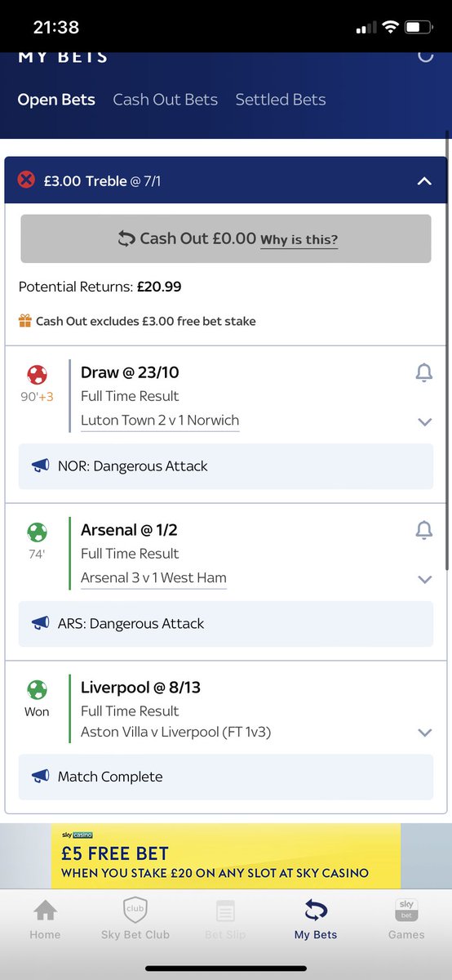
Task: Tap the gift icon beside Cash Out excludes
Action: pyautogui.click(x=25, y=321)
